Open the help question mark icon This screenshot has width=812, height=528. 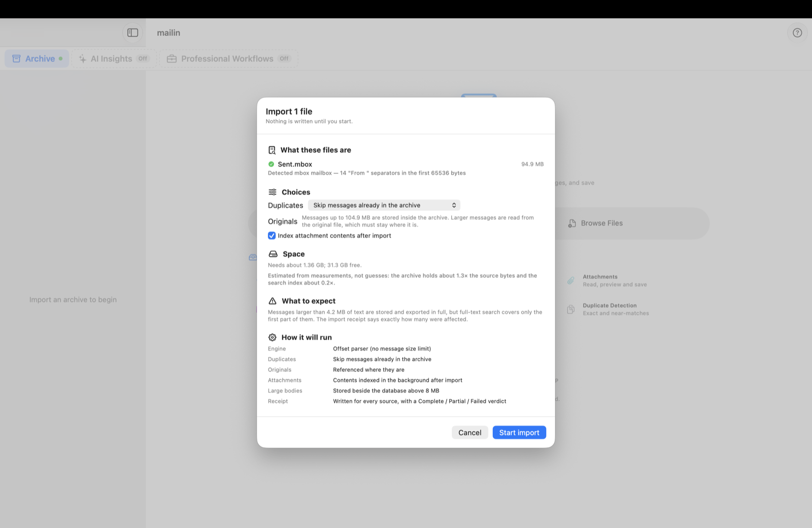click(797, 32)
